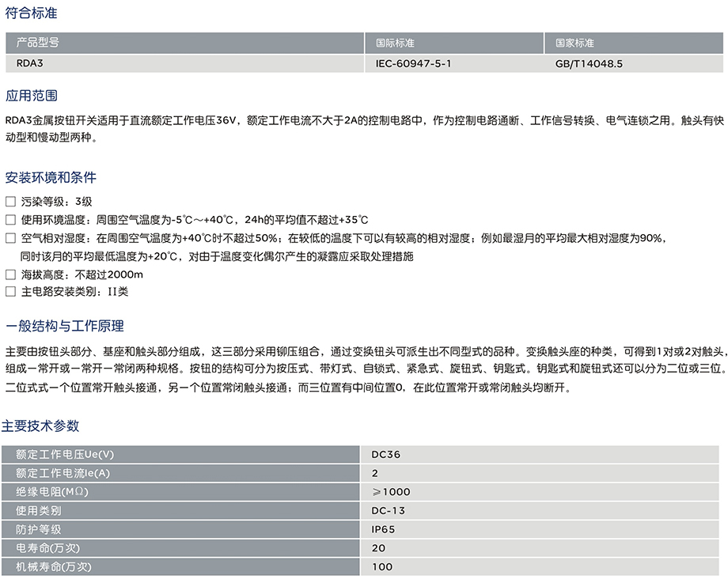Select the 国家标准 column header
Image resolution: width=728 pixels, height=579 pixels.
click(x=574, y=43)
